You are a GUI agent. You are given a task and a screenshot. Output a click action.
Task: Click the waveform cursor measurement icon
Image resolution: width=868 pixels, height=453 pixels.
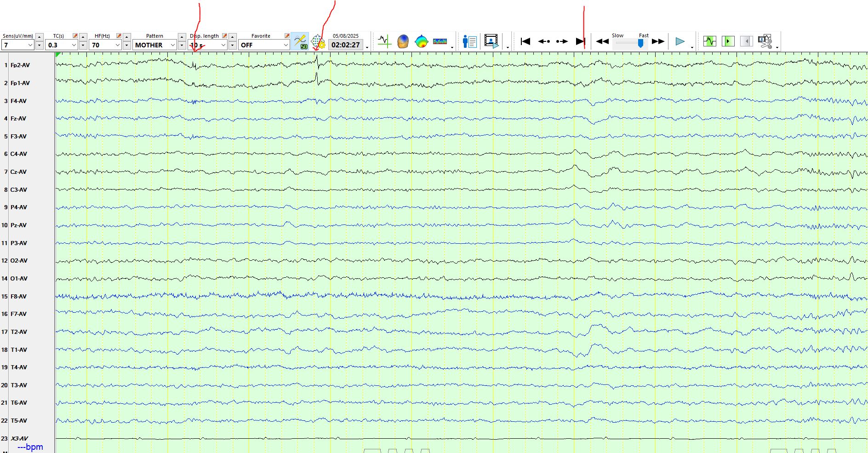pos(384,41)
